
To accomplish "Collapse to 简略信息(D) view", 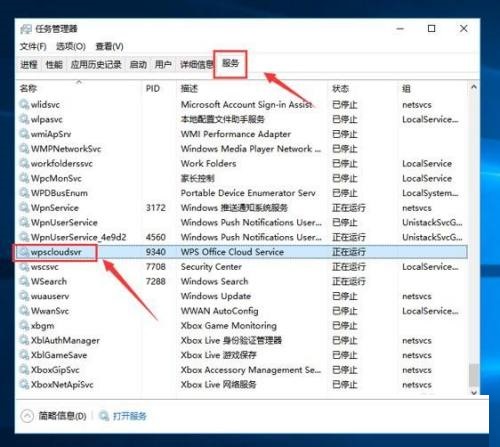I will click(x=54, y=416).
